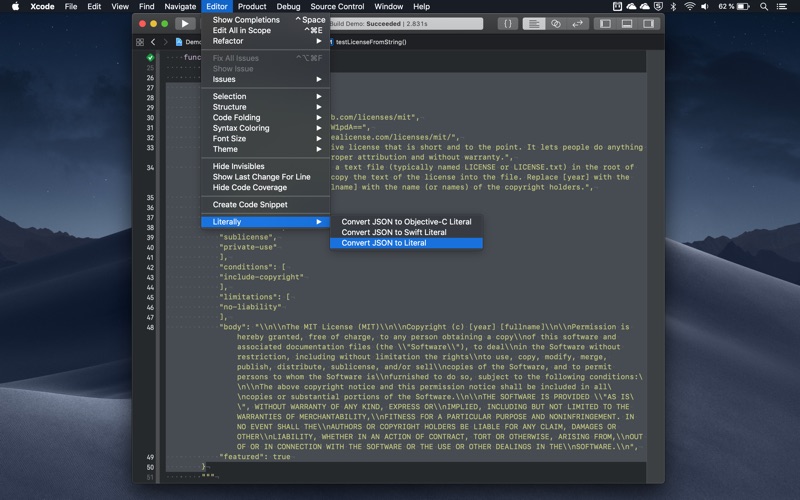Open the Notification Center list icon
Image resolution: width=800 pixels, height=500 pixels.
pyautogui.click(x=782, y=6)
